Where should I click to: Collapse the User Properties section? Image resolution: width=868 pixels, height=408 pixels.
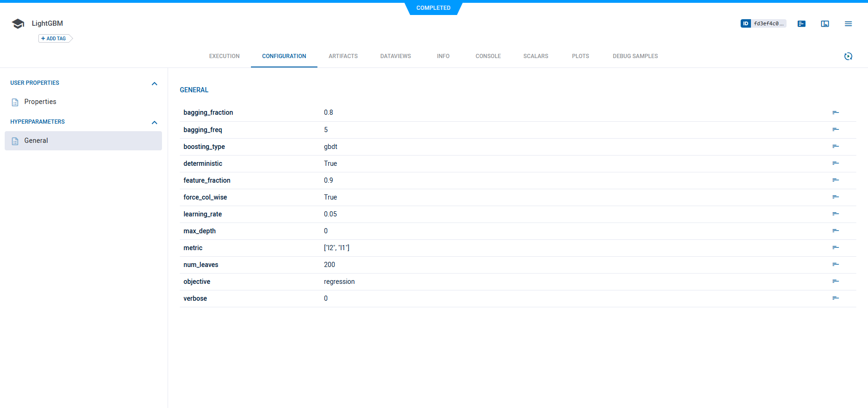(154, 83)
